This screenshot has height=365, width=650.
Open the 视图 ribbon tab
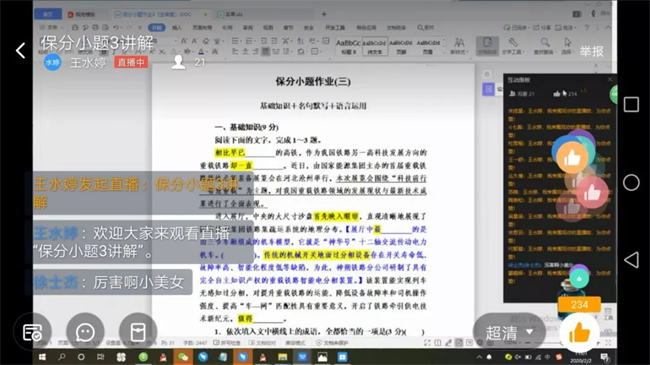click(x=268, y=27)
